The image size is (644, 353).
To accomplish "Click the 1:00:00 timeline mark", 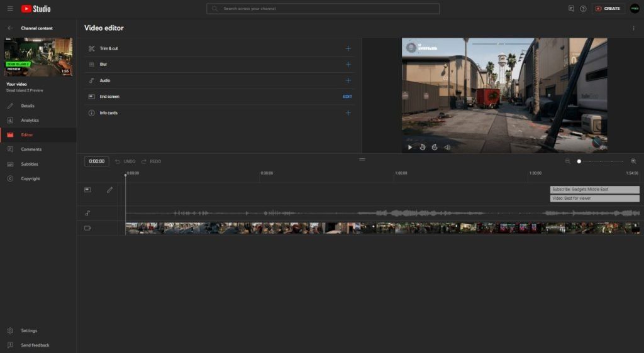I will coord(401,173).
